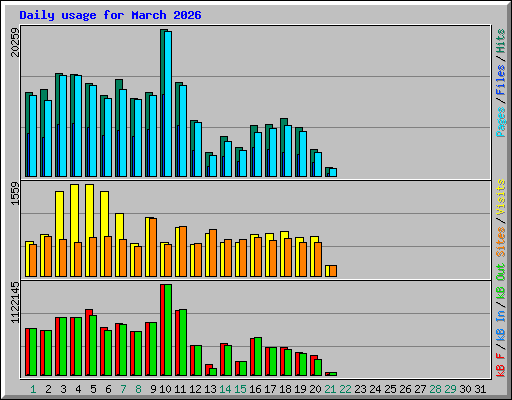Click day 28 on the x-axis
Screen dimensions: 512x400
435,389
